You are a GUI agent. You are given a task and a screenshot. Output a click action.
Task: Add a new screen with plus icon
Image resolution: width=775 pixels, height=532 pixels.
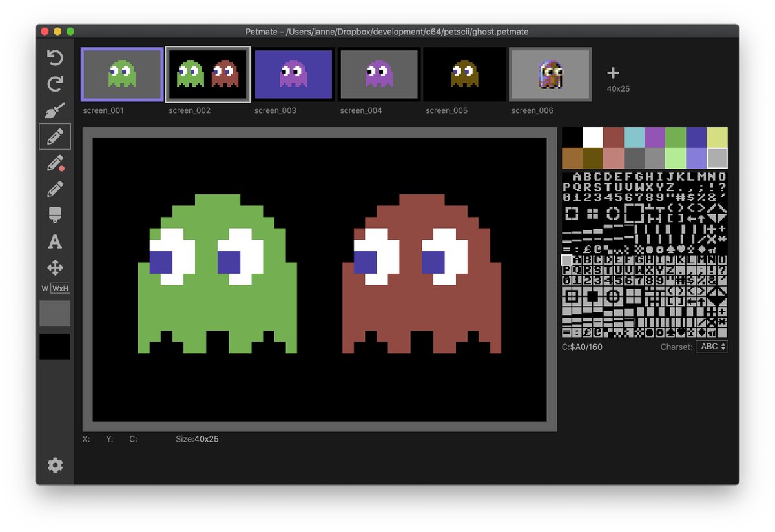point(614,73)
